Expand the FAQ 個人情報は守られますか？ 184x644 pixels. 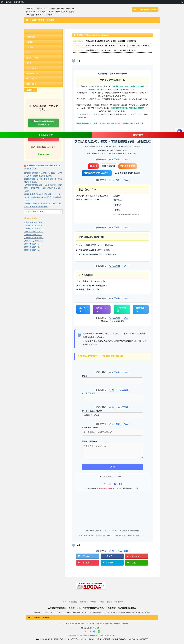(x=88, y=290)
